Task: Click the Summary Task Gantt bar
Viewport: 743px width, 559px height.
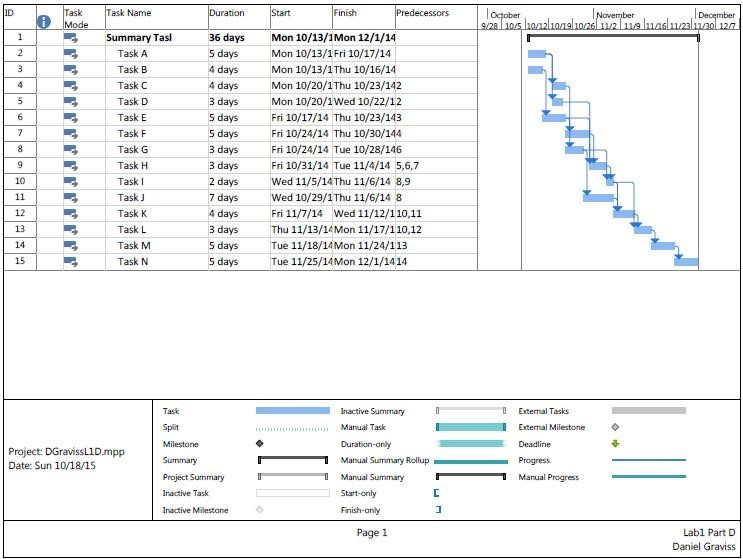Action: pyautogui.click(x=613, y=37)
